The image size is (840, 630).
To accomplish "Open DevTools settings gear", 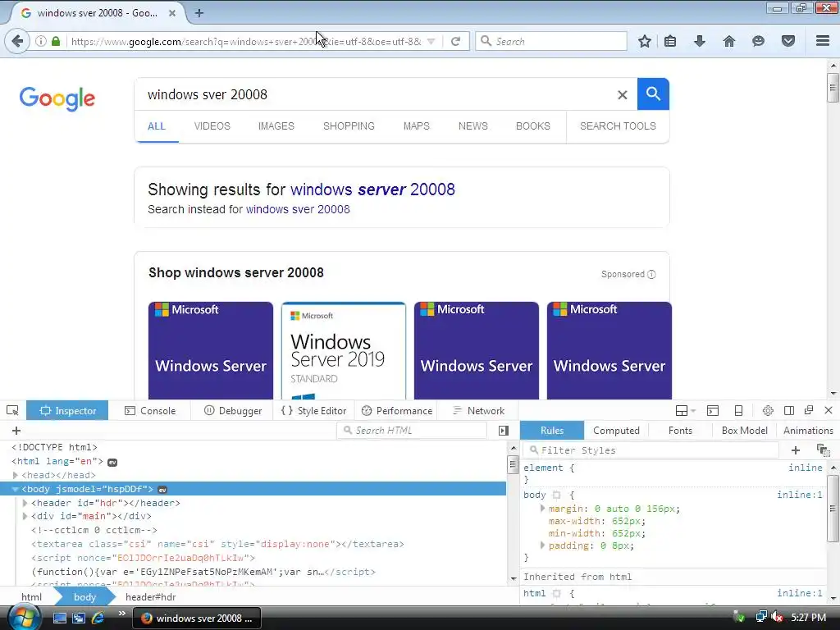I will click(768, 411).
